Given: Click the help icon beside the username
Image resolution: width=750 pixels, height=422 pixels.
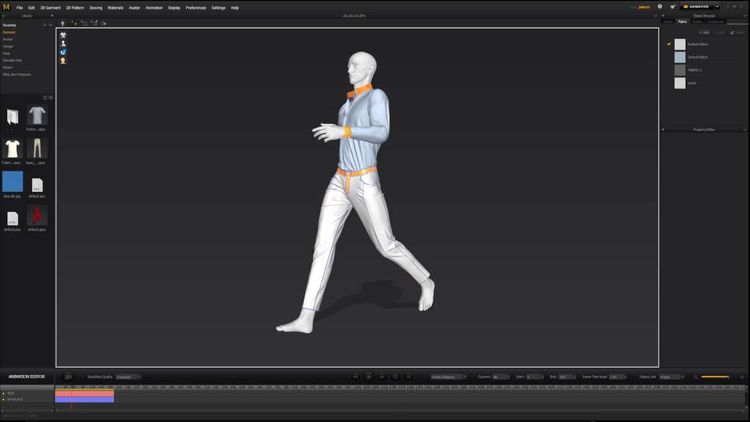Looking at the screenshot, I should 660,7.
